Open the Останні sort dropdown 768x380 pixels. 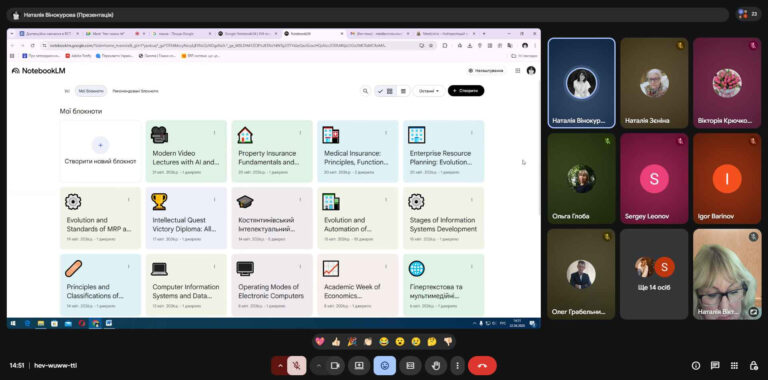coord(429,91)
